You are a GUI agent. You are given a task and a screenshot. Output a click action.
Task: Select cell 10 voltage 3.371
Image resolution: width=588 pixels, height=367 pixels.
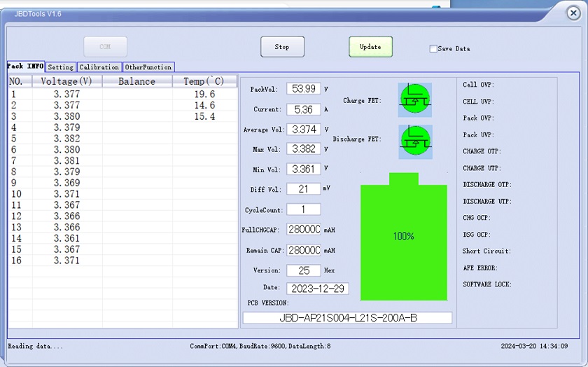tap(66, 194)
